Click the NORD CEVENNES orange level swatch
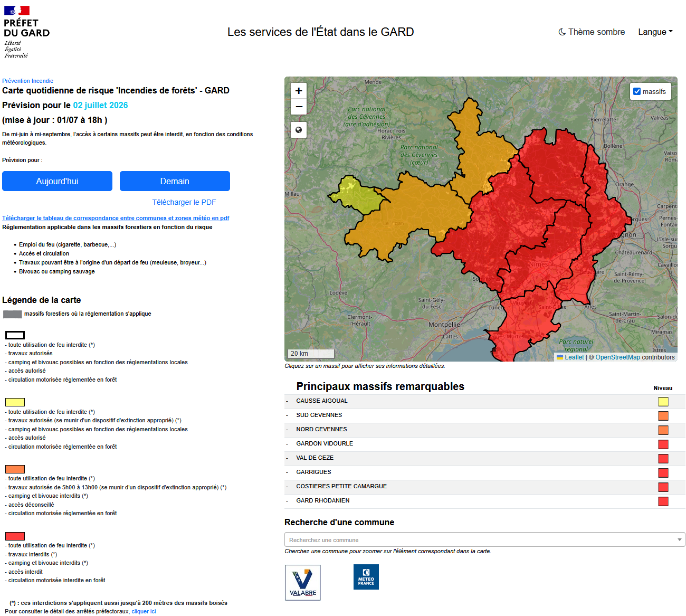 [x=663, y=430]
